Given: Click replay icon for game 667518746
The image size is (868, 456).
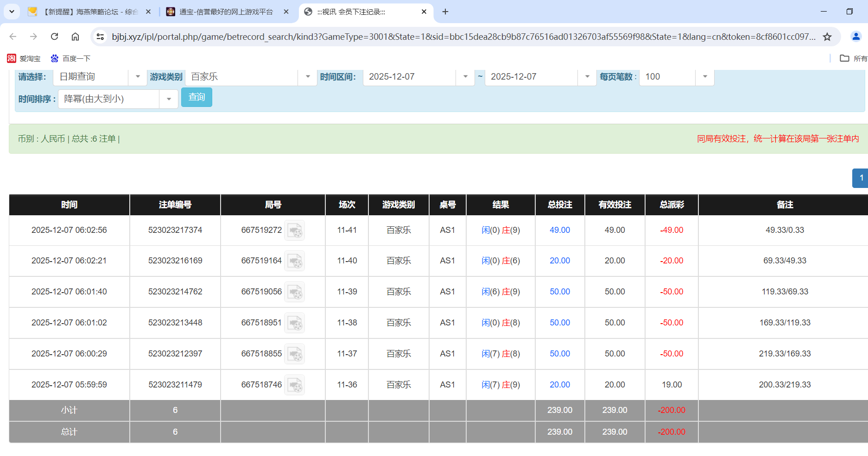Looking at the screenshot, I should coord(295,385).
